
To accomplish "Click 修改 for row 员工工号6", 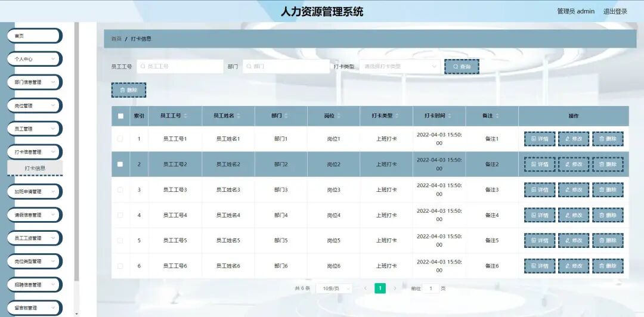I will point(574,266).
